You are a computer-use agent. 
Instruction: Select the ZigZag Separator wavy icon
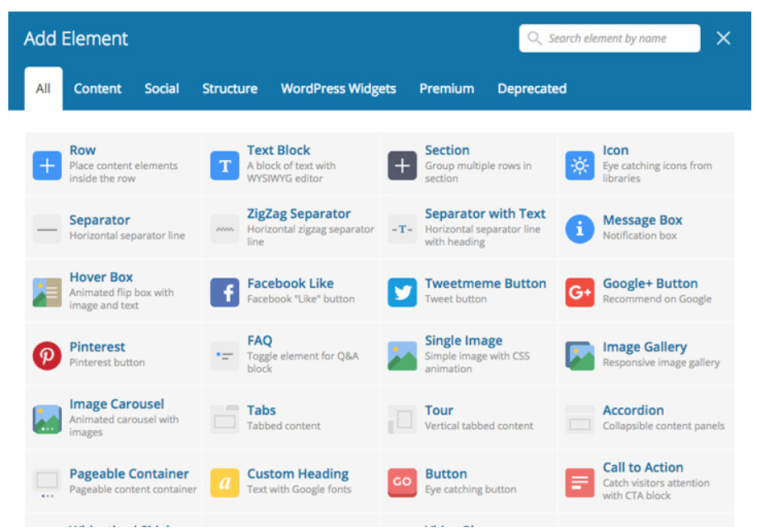[224, 228]
